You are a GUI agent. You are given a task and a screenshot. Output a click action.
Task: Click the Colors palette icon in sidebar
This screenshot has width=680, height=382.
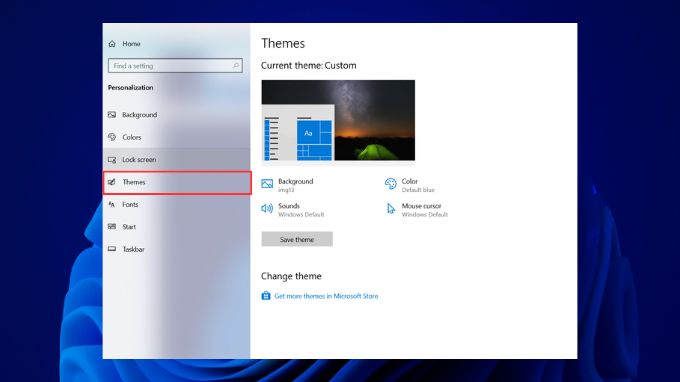pos(112,137)
